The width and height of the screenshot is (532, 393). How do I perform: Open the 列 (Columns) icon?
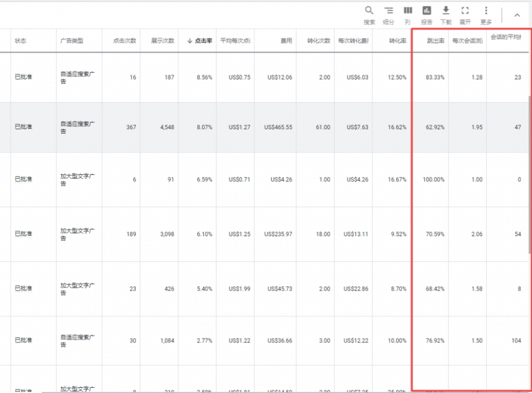(408, 11)
